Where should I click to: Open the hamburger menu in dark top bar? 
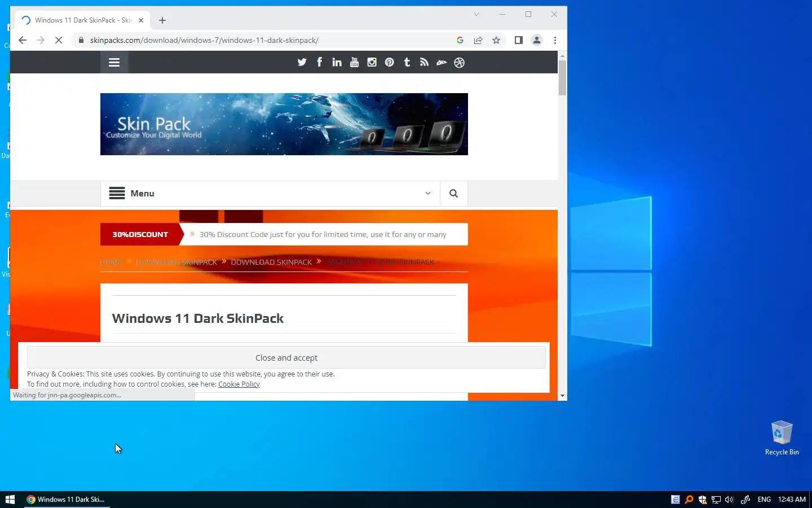(114, 62)
